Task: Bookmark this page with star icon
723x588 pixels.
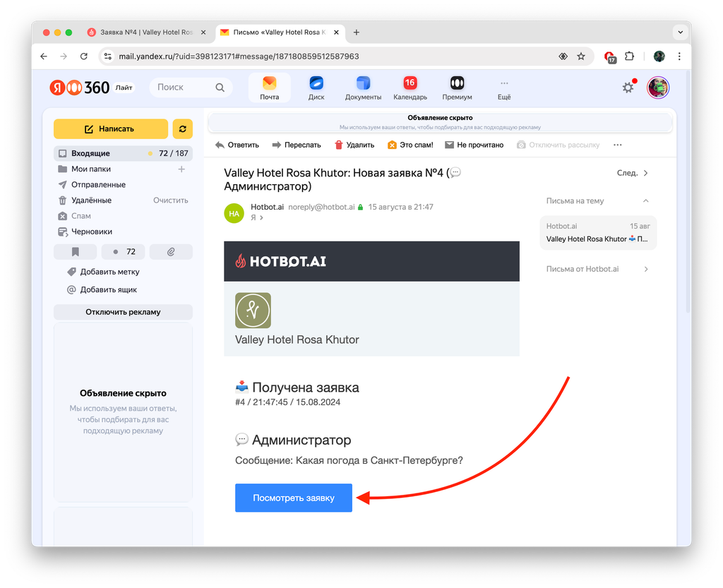Action: [x=581, y=56]
